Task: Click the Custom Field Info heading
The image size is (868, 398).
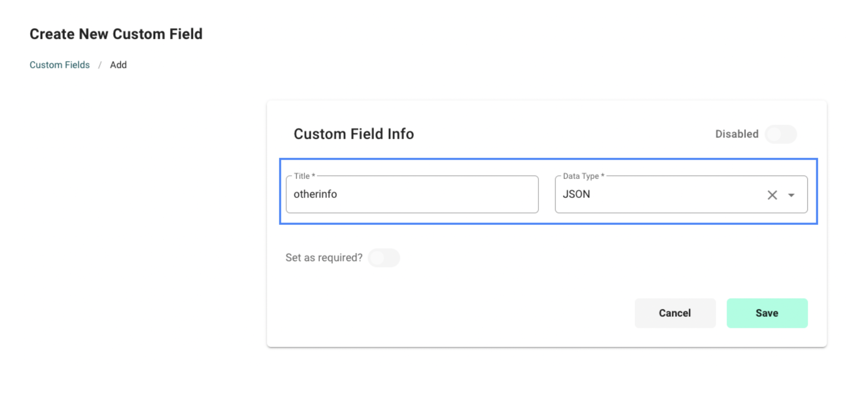Action: tap(354, 134)
